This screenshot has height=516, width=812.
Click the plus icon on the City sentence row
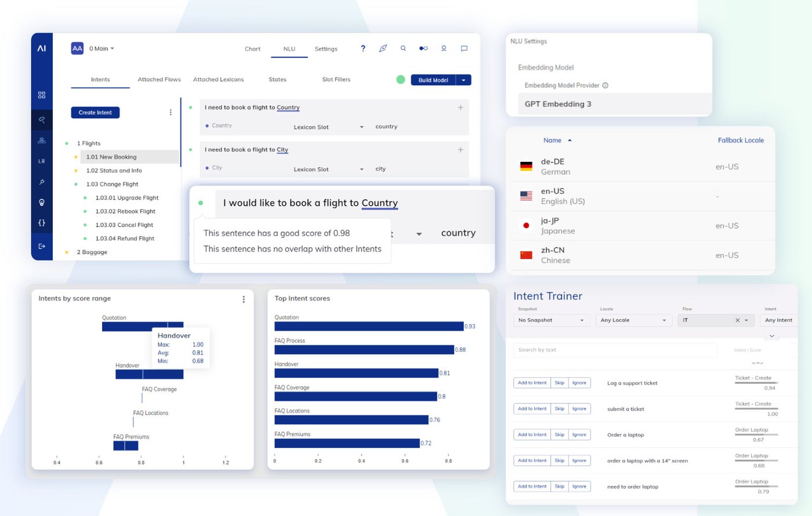click(x=461, y=150)
